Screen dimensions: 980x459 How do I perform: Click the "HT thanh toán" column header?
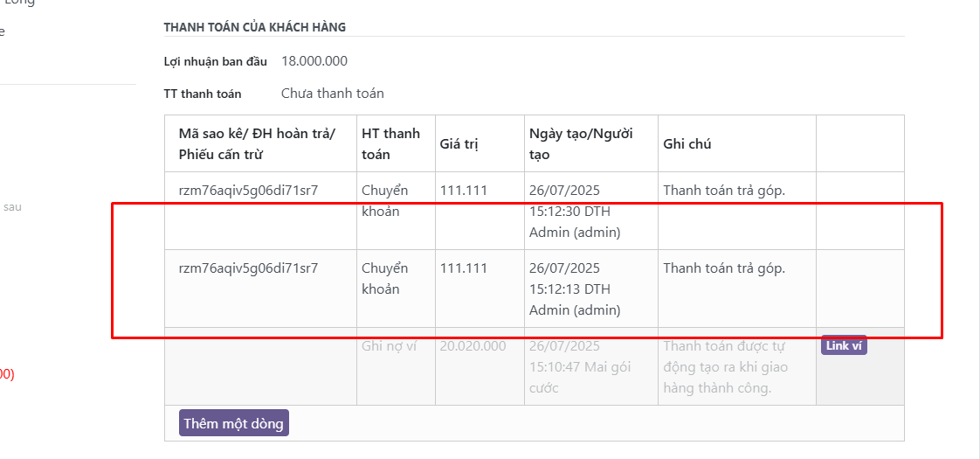(390, 144)
